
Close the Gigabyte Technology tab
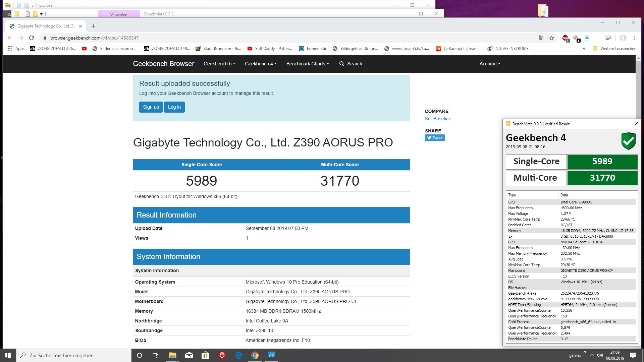[80, 26]
